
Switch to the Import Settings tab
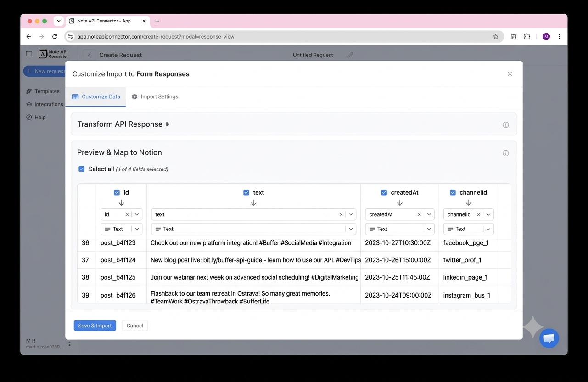[x=155, y=97]
